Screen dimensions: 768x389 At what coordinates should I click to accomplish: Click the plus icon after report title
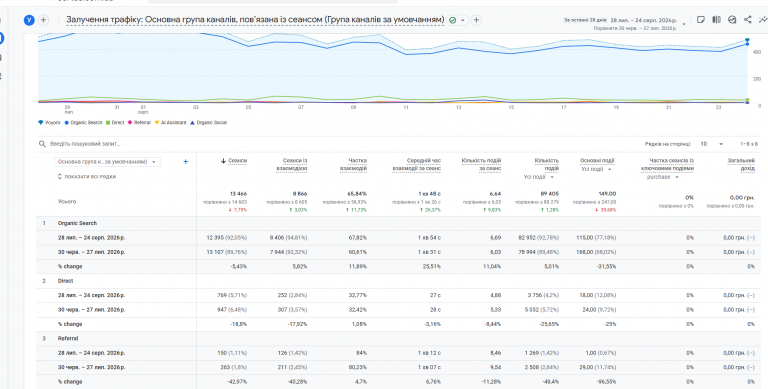coord(476,20)
